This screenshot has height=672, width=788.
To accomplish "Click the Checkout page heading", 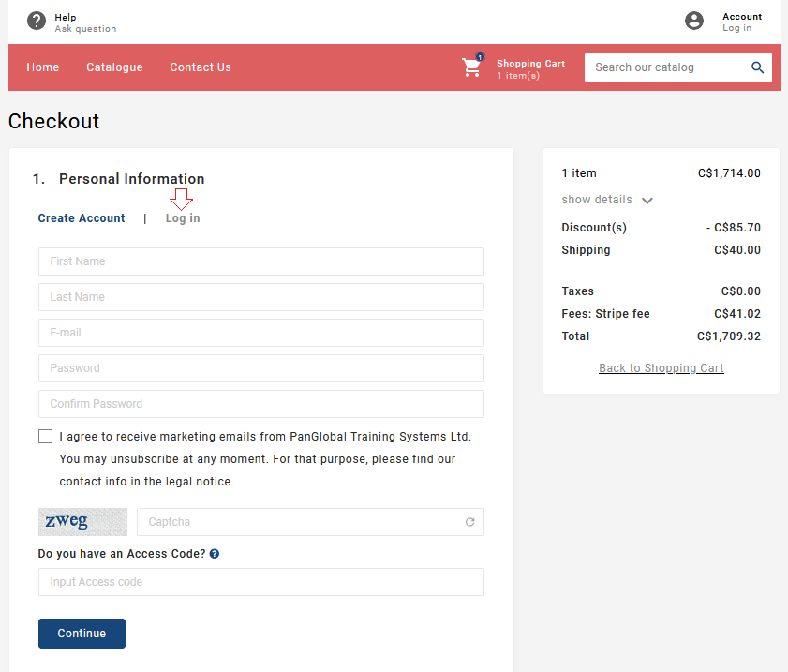I will 53,121.
